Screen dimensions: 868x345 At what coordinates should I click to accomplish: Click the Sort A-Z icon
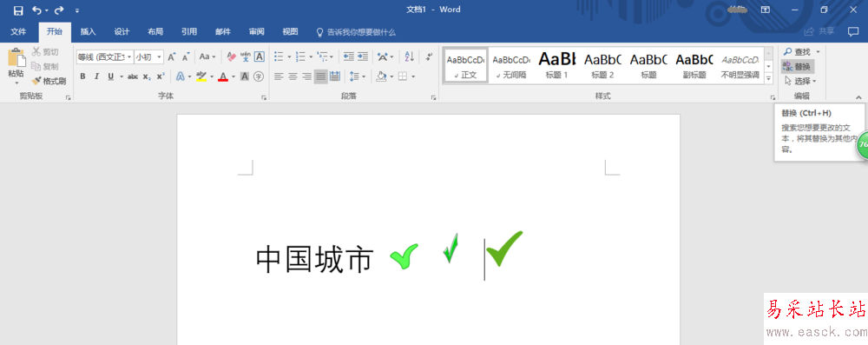coord(410,56)
